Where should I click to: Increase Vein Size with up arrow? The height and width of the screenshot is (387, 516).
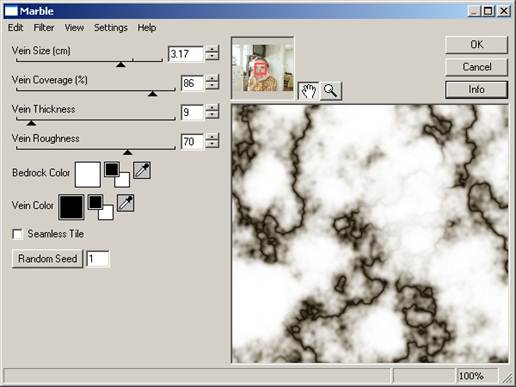pos(212,49)
